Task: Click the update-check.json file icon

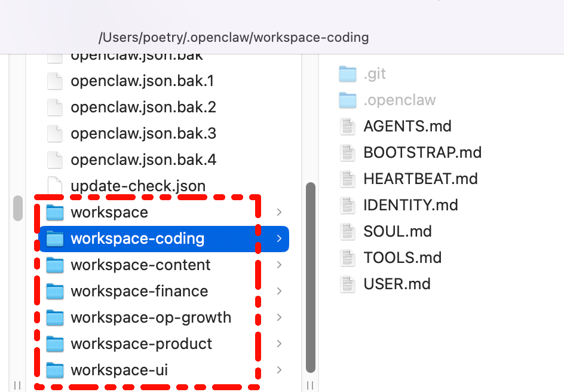Action: [55, 186]
